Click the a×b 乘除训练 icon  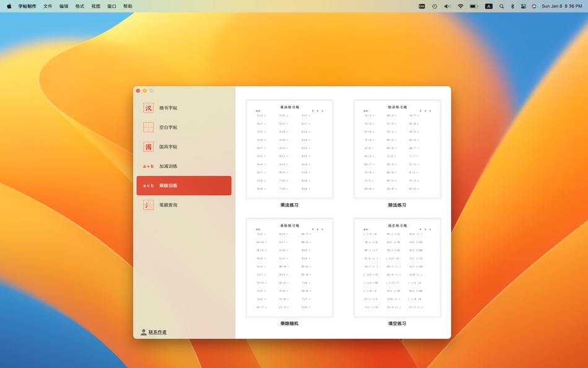click(148, 185)
